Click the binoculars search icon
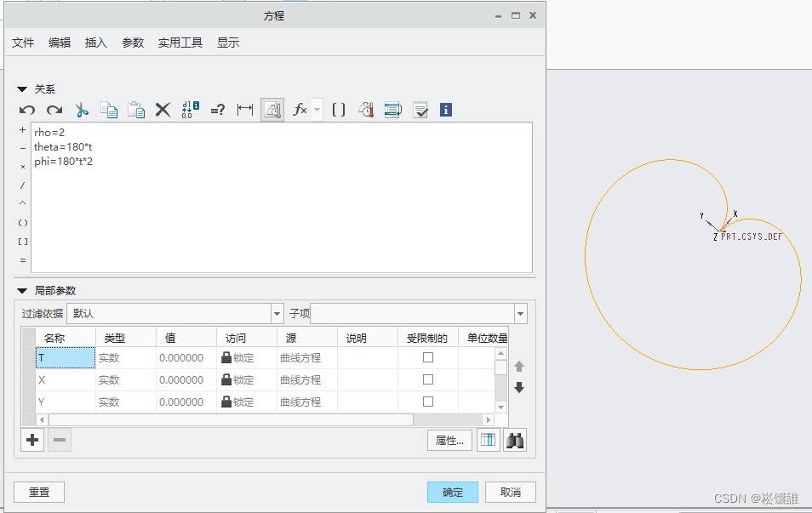 (514, 440)
